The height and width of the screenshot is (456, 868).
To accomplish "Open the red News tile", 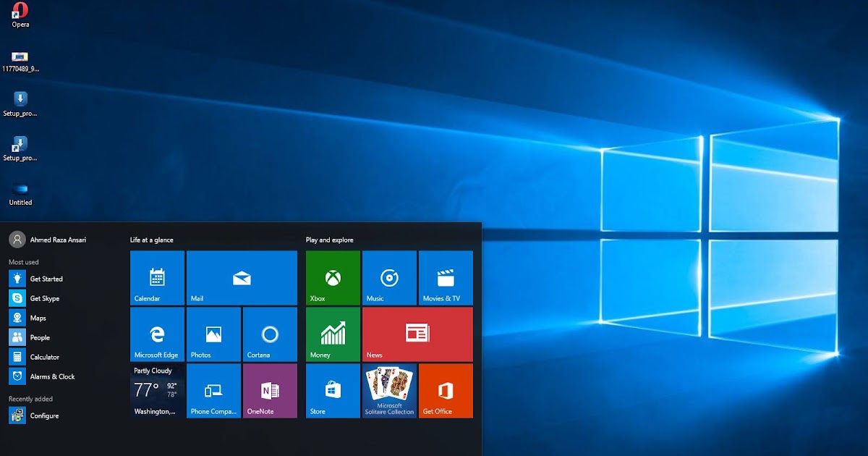I will coord(417,334).
